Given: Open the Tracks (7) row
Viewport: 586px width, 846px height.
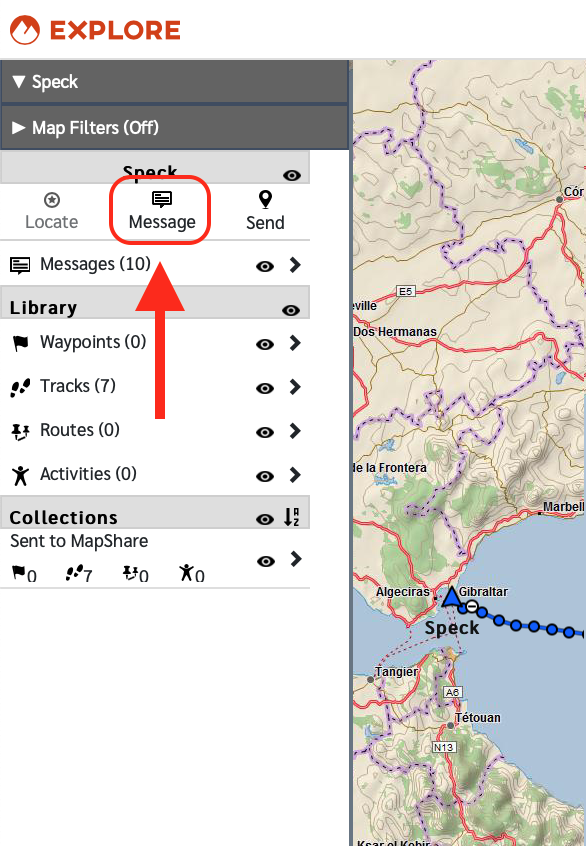Looking at the screenshot, I should coord(155,386).
